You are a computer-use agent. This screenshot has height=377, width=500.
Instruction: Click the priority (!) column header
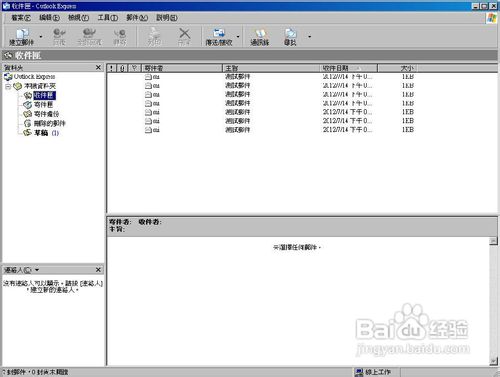[112, 68]
